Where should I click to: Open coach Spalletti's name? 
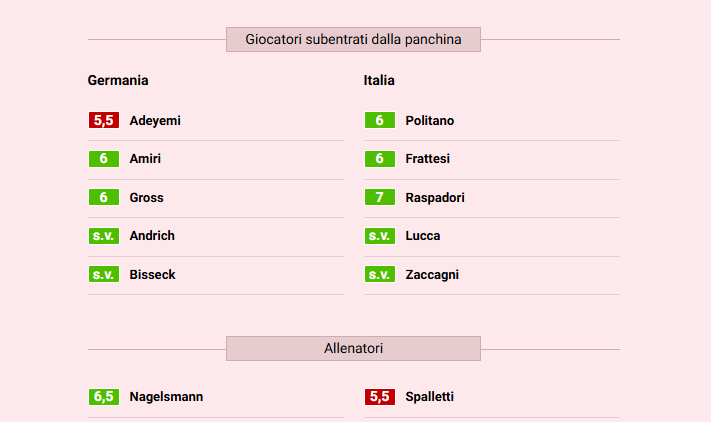[x=430, y=397]
